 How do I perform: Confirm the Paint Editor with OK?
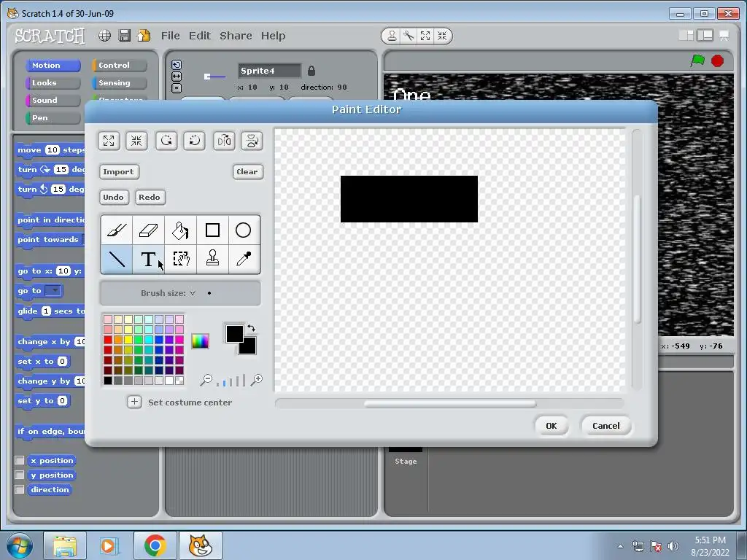tap(551, 426)
